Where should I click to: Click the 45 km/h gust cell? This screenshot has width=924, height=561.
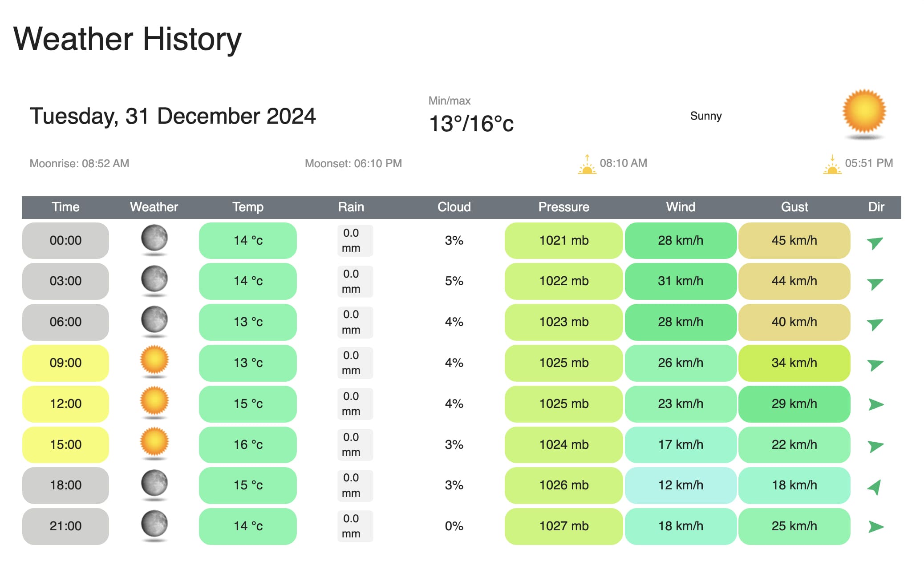pos(794,240)
